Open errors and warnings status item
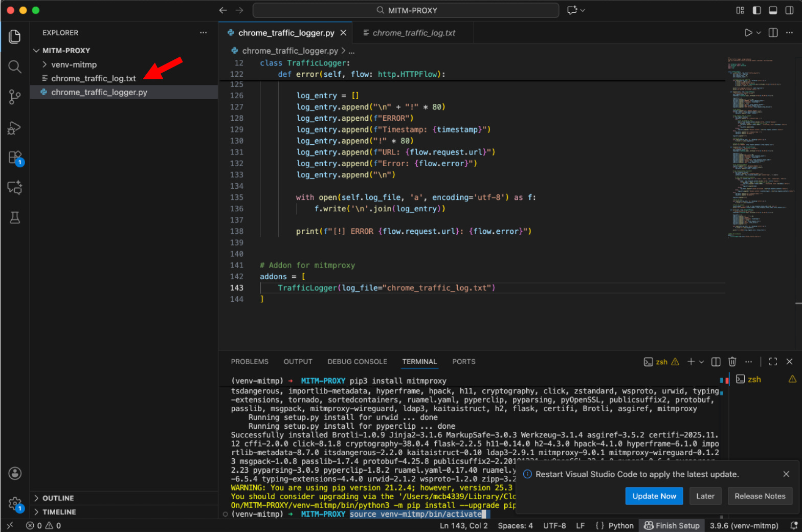802x532 pixels. [x=43, y=525]
